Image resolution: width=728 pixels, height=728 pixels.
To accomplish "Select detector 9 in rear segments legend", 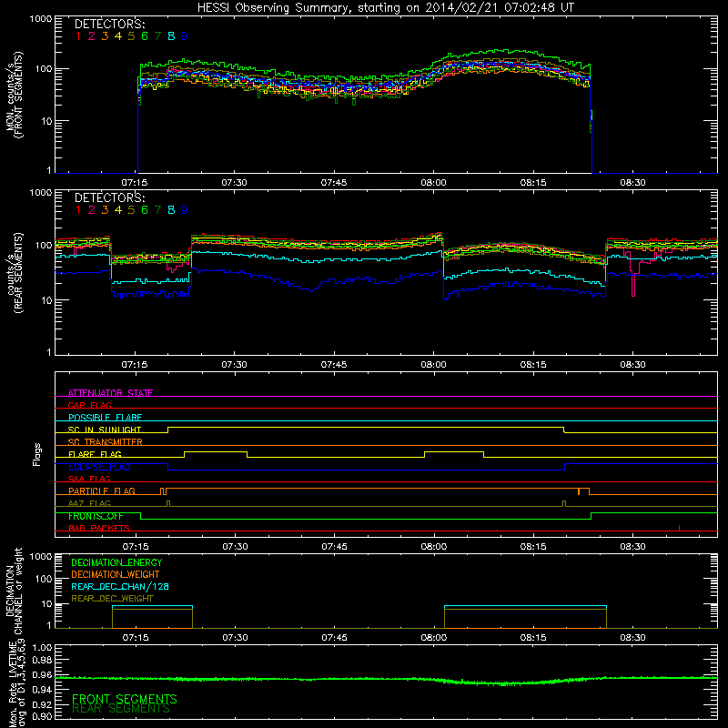I will [x=185, y=210].
